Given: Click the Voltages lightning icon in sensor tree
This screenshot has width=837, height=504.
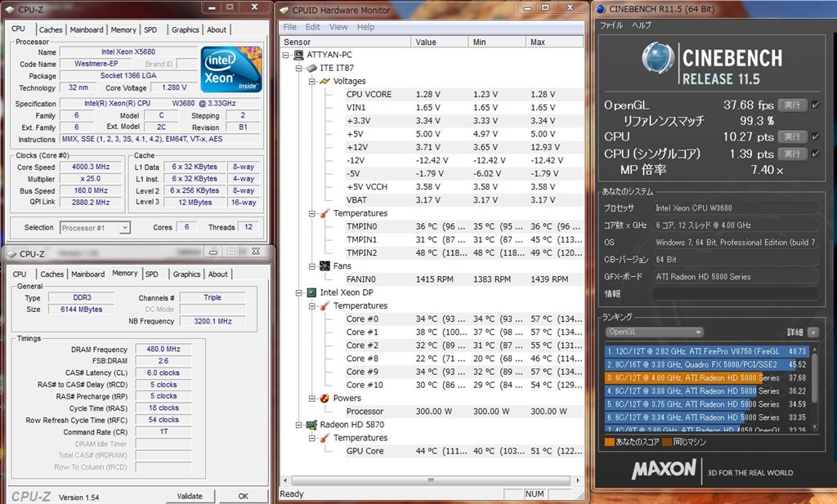Looking at the screenshot, I should click(325, 82).
